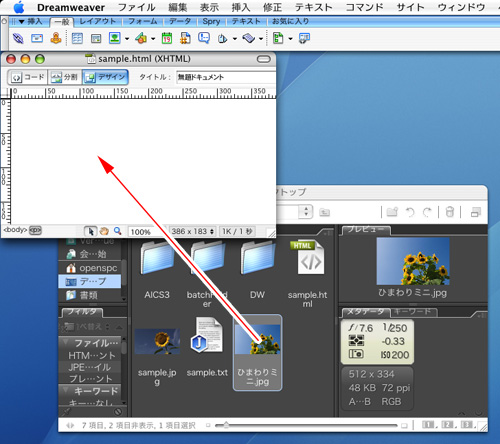The height and width of the screenshot is (444, 500).
Task: Open Image dropdown arrow in insert bar
Action: pyautogui.click(x=127, y=39)
